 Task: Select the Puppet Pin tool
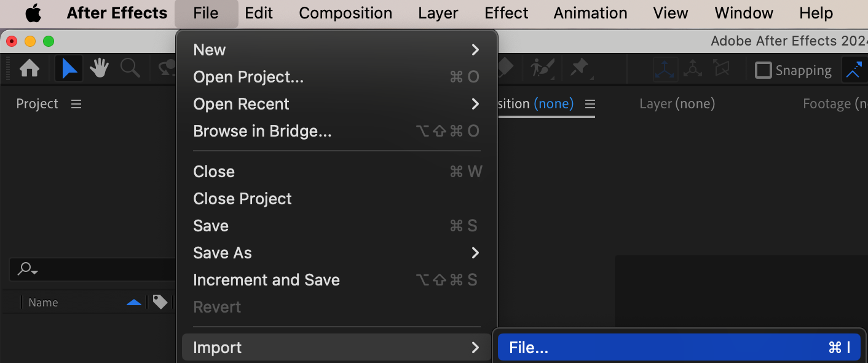click(x=579, y=68)
